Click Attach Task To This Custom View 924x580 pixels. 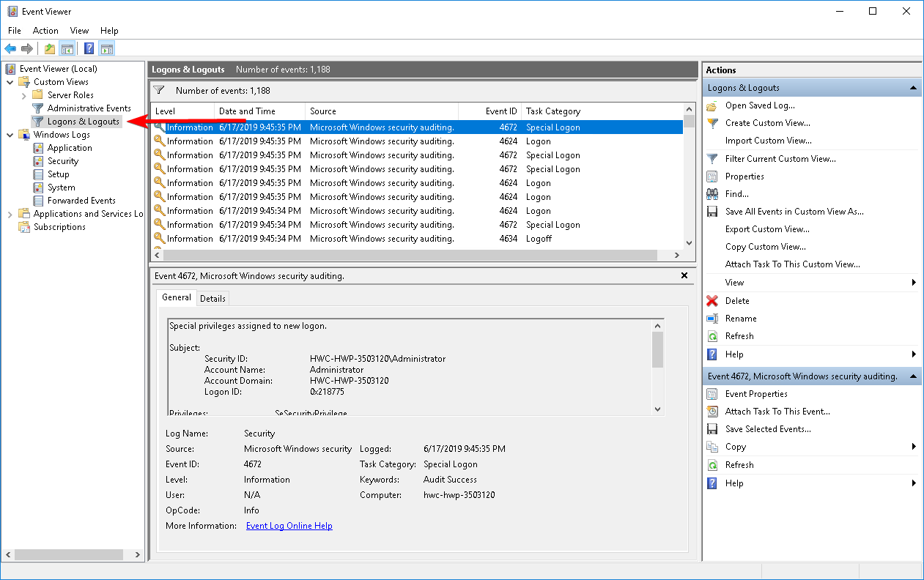click(792, 264)
